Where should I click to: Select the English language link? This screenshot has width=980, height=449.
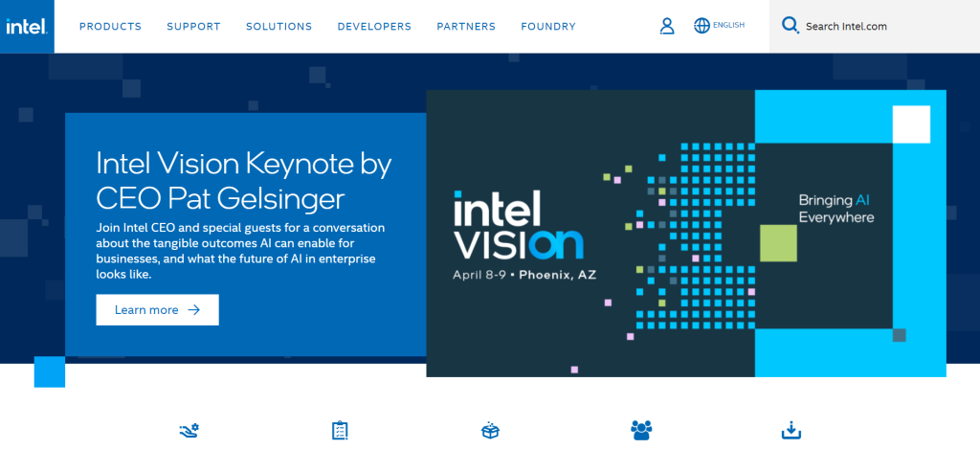point(728,26)
